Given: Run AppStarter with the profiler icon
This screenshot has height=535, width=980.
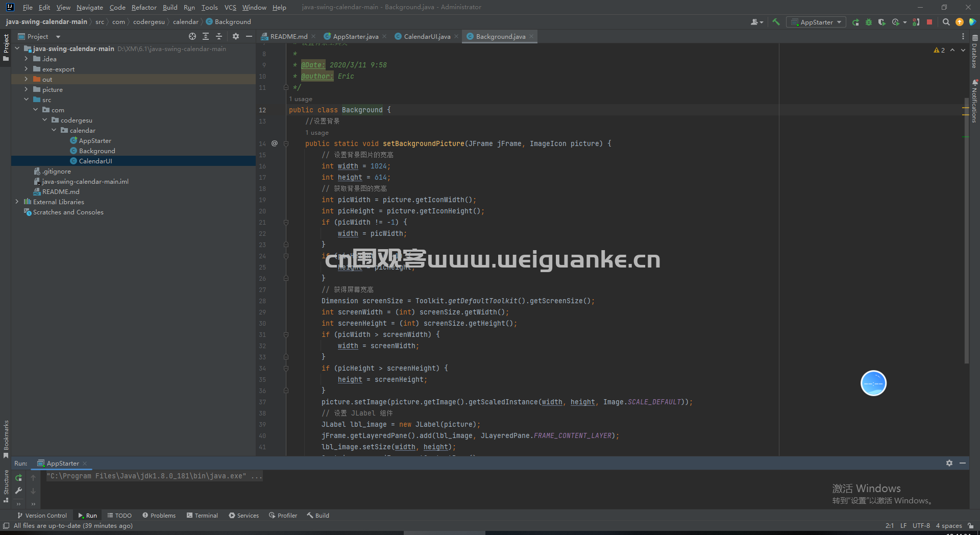Looking at the screenshot, I should click(896, 22).
